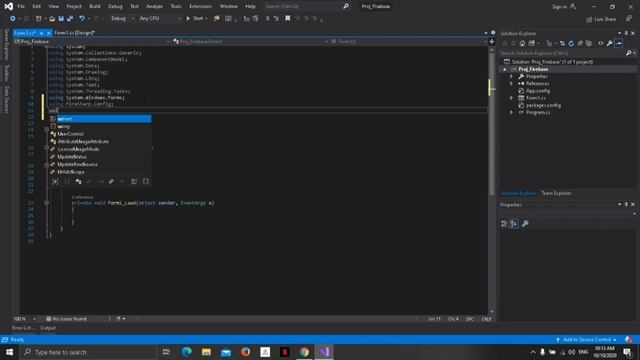This screenshot has height=360, width=640.
Task: Open the Proj_Firebase.Form1 type navigation dropdown
Action: [250, 41]
